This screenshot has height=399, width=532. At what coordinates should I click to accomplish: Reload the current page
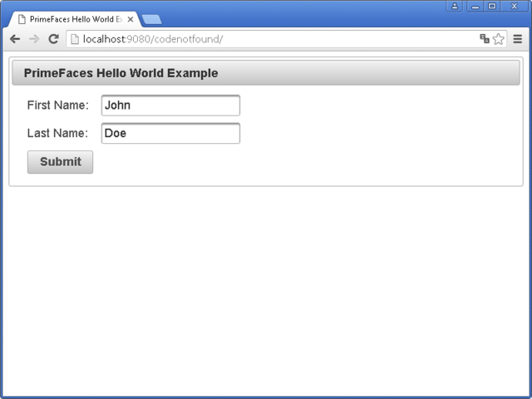[x=53, y=39]
